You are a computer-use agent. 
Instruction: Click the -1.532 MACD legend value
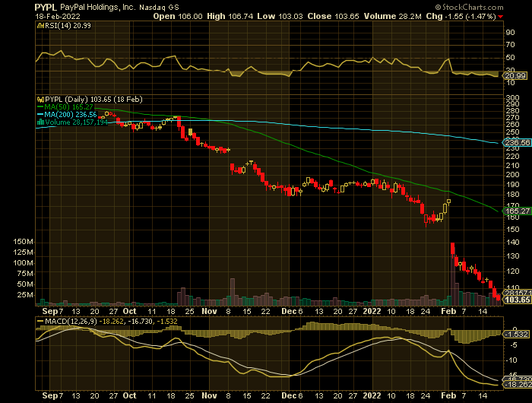pos(166,321)
